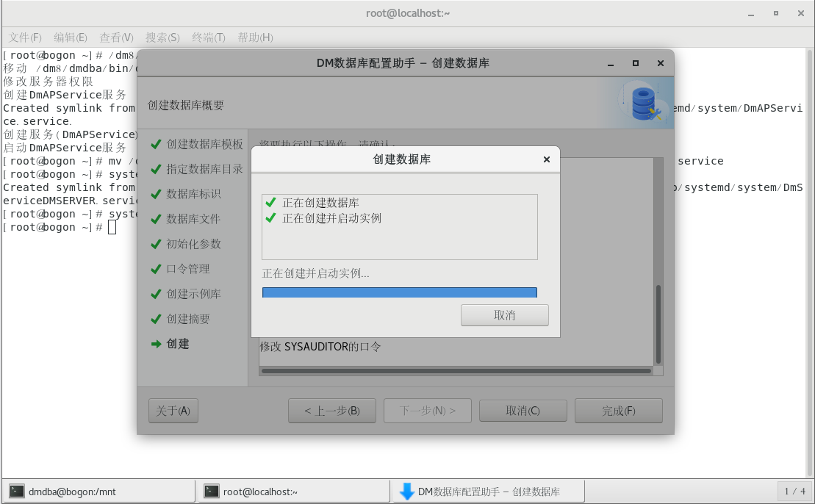Screen dimensions: 815x504
Task: Click the 关于(A) button
Action: point(173,411)
